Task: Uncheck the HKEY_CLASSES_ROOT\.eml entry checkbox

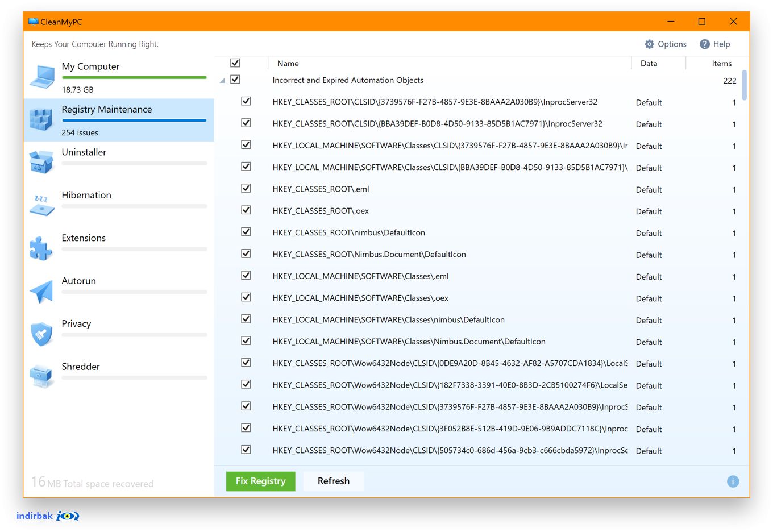Action: coord(246,188)
